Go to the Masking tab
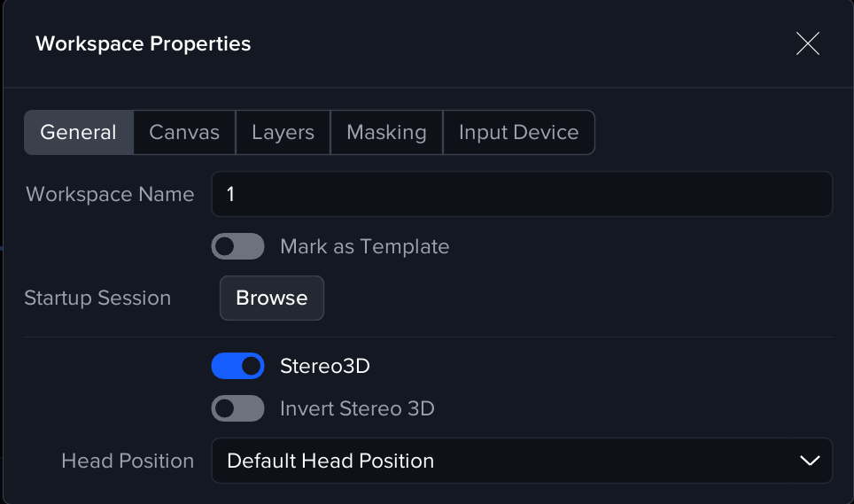 tap(386, 133)
